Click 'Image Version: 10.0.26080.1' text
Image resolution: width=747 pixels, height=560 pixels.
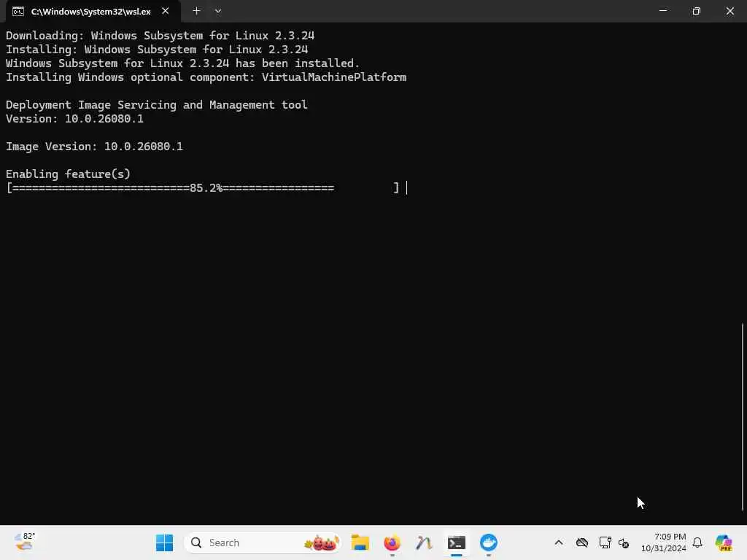94,146
